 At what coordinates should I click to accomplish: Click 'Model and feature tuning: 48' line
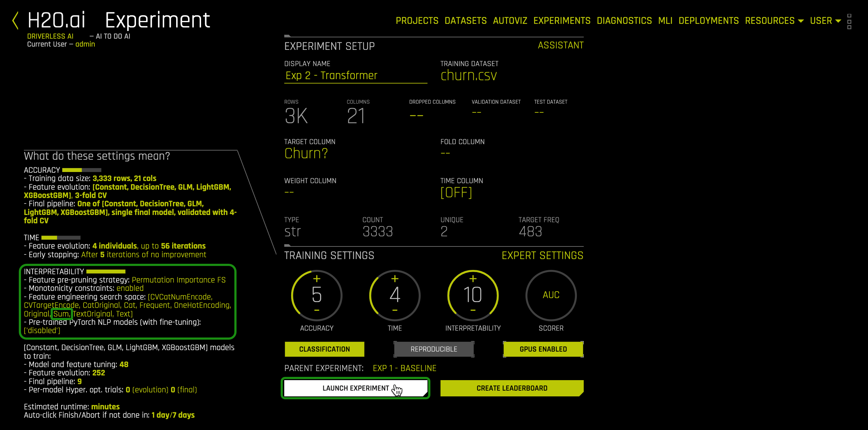pos(76,365)
